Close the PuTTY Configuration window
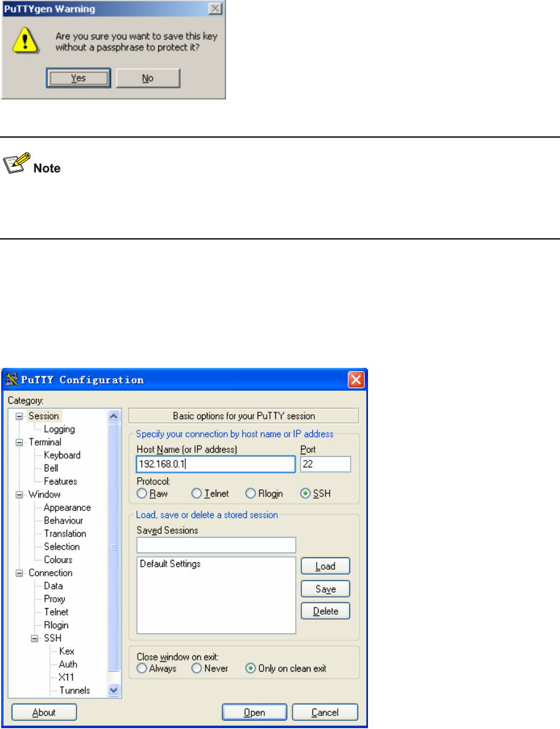The image size is (560, 729). (x=356, y=380)
